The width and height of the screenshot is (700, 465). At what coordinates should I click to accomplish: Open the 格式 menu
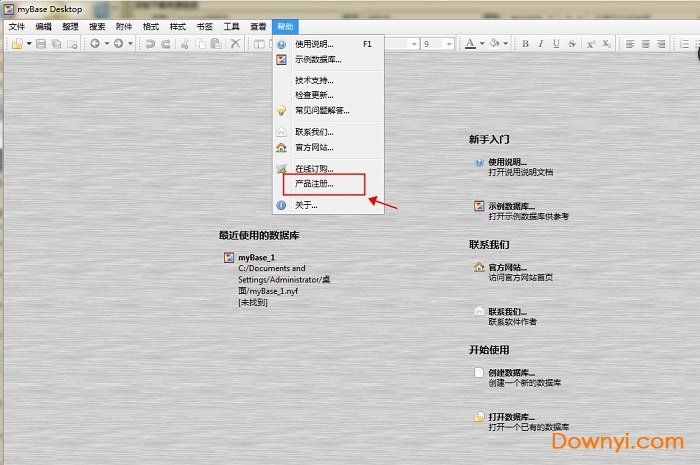coord(151,27)
